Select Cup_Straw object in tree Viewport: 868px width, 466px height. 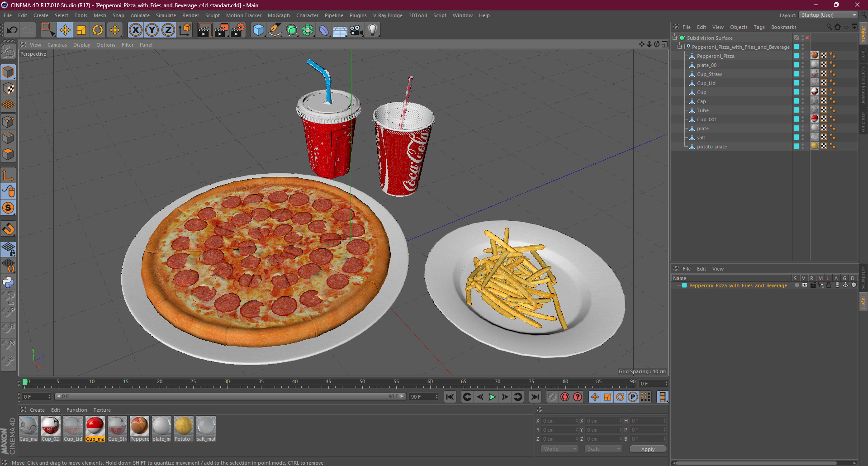709,74
